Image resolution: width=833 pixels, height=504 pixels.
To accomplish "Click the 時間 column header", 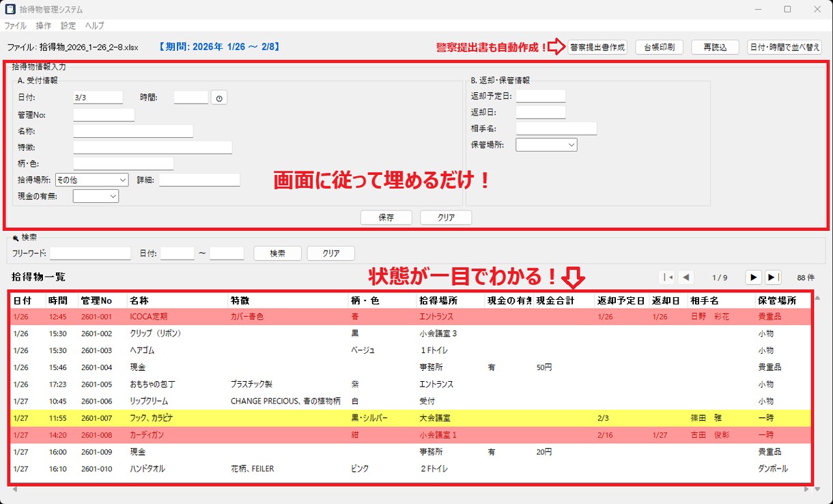I will (x=62, y=300).
